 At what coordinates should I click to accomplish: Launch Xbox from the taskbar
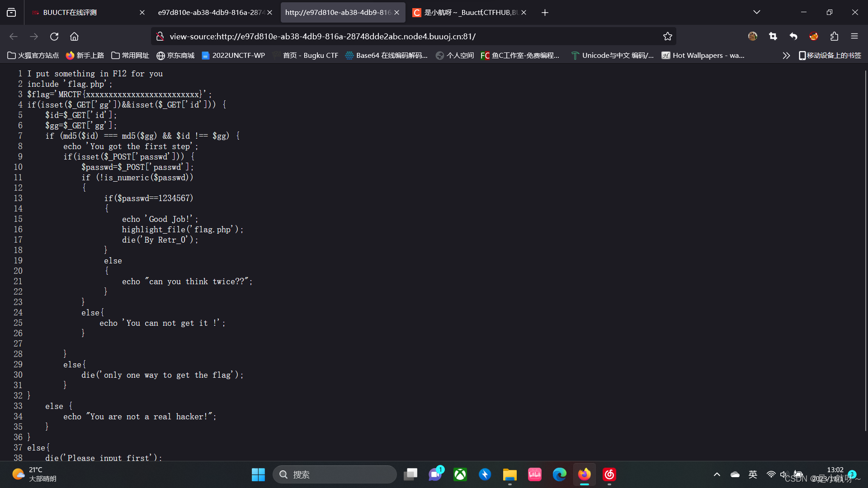click(460, 474)
